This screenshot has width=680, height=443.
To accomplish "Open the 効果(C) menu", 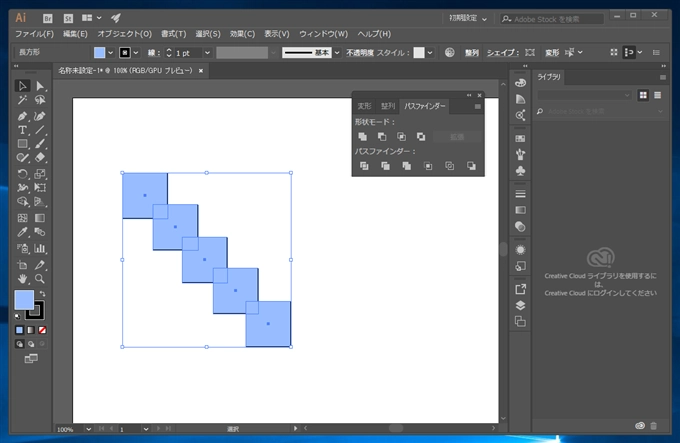I will pos(242,34).
